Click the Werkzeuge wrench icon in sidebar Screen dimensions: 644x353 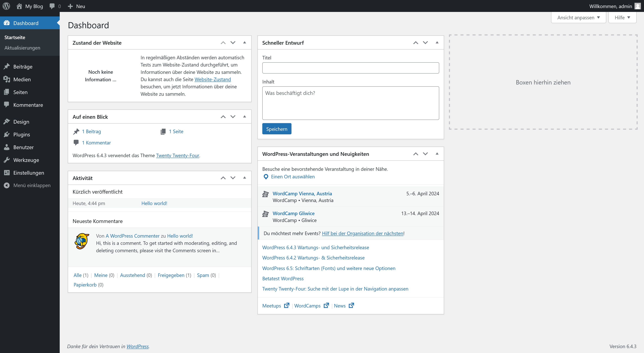(7, 160)
